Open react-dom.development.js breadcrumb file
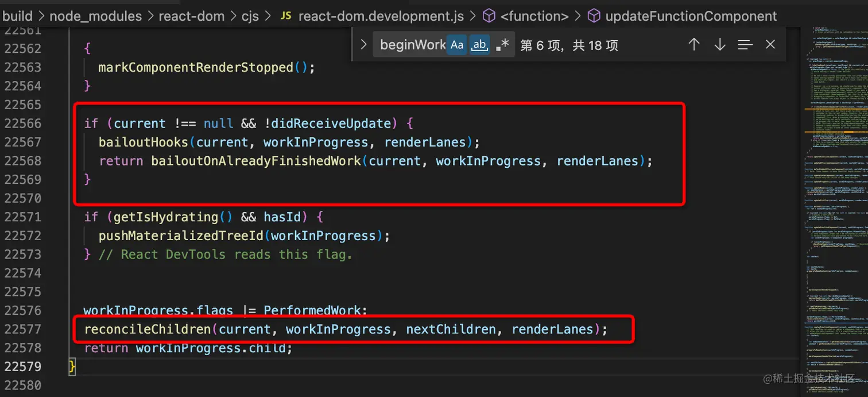The width and height of the screenshot is (868, 397). click(x=381, y=16)
